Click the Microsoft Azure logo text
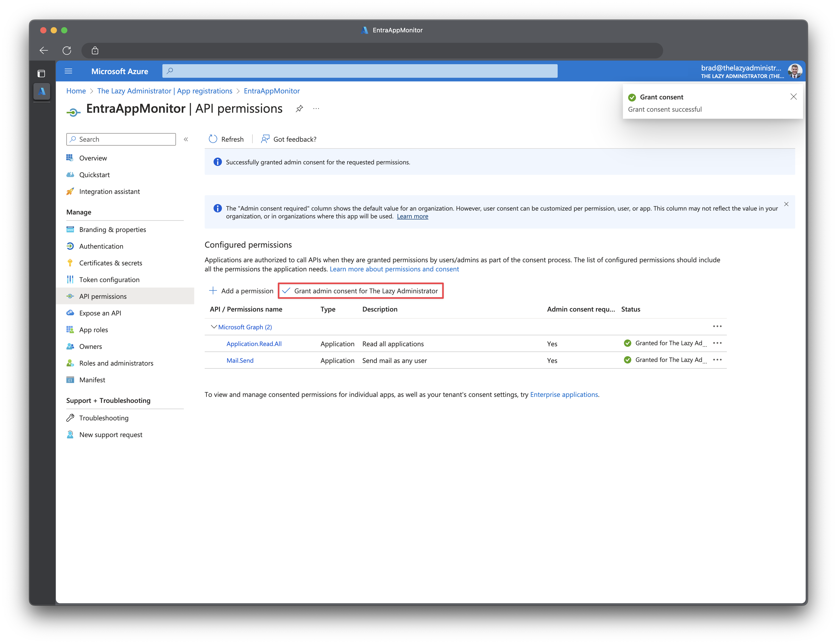837x644 pixels. tap(120, 71)
